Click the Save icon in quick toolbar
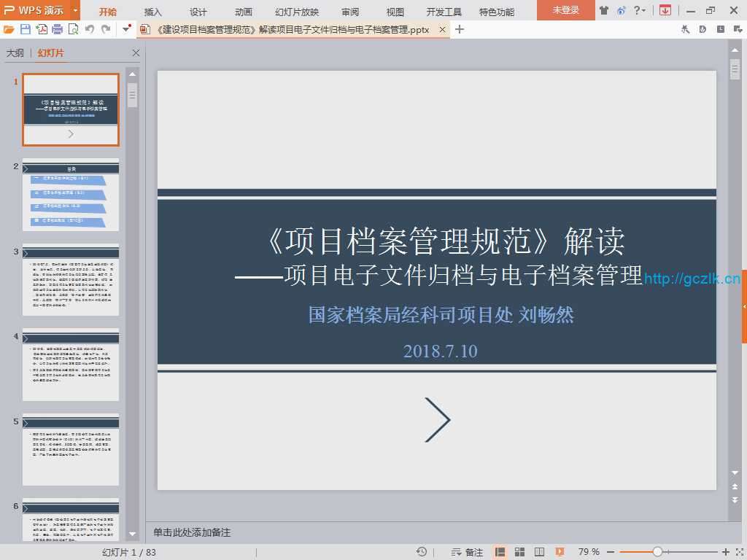The height and width of the screenshot is (560, 747). (x=26, y=29)
